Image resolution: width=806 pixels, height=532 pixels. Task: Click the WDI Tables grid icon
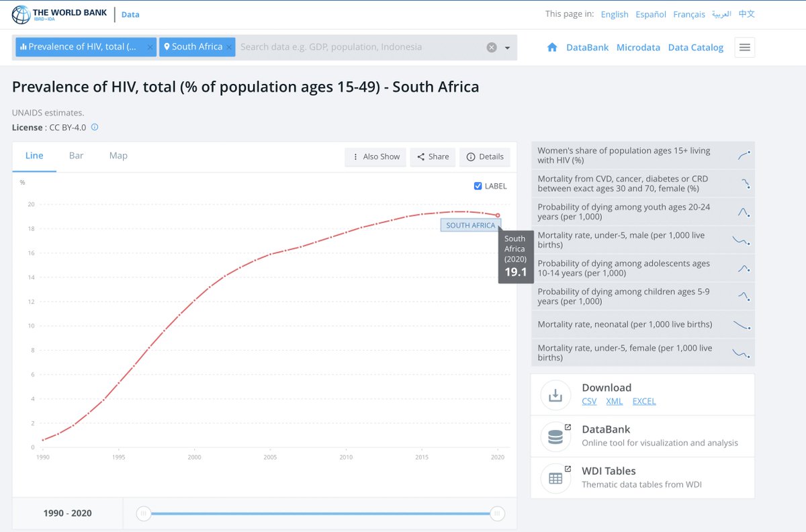click(x=555, y=478)
